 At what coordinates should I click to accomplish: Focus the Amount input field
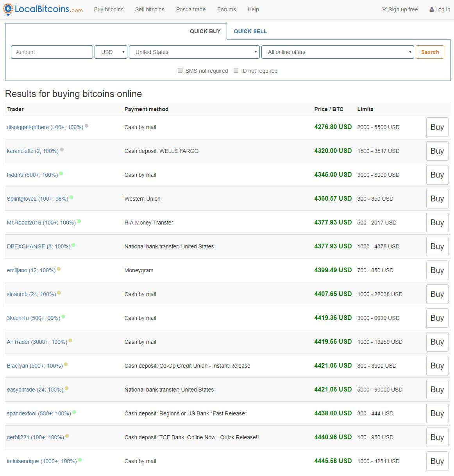[52, 52]
